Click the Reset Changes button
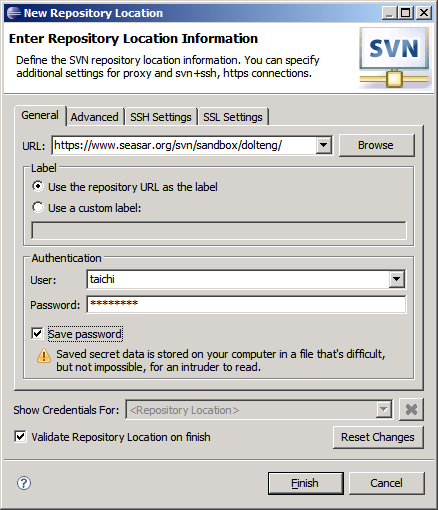This screenshot has width=438, height=510. coord(378,437)
